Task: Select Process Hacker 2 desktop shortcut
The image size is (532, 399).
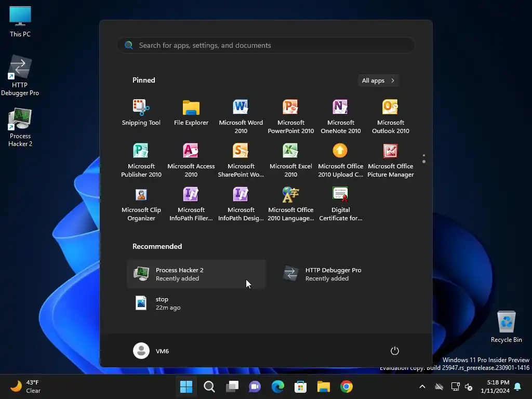Action: 20,127
